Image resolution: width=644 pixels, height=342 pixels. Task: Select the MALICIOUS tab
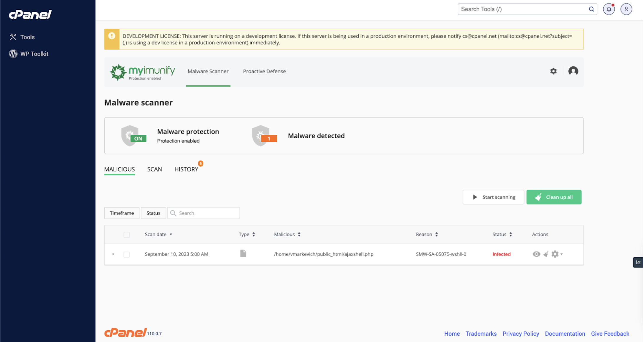click(119, 169)
